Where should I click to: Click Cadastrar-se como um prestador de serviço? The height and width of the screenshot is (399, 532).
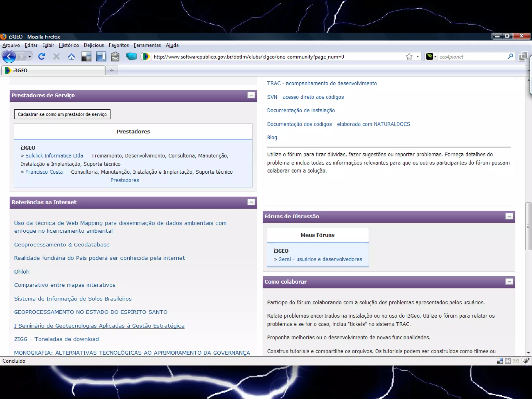[x=62, y=114]
